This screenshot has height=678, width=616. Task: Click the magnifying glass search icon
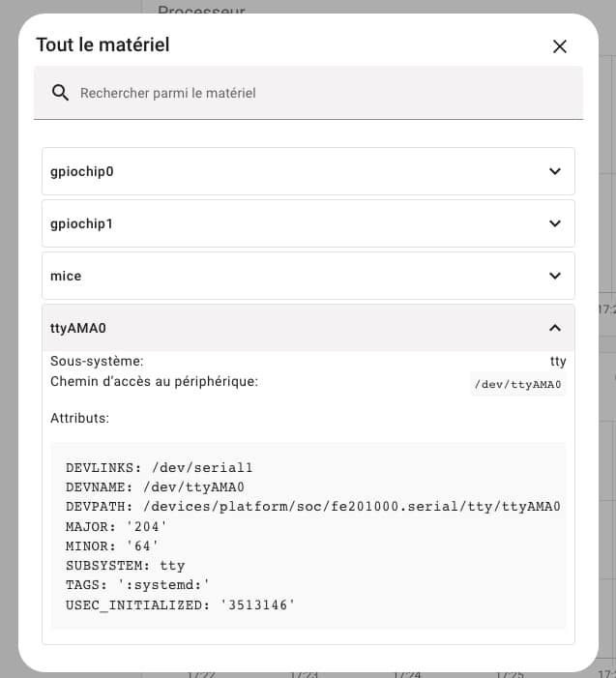pos(60,93)
